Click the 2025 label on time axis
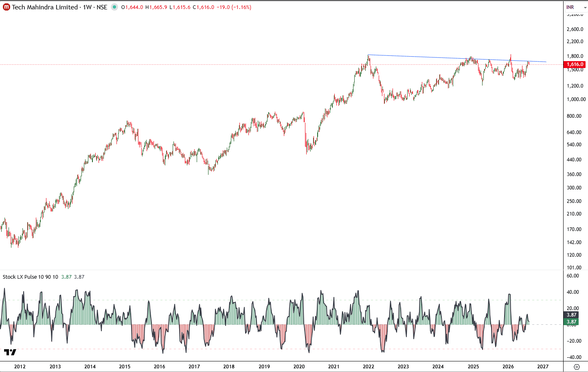The width and height of the screenshot is (588, 372). coord(473,367)
